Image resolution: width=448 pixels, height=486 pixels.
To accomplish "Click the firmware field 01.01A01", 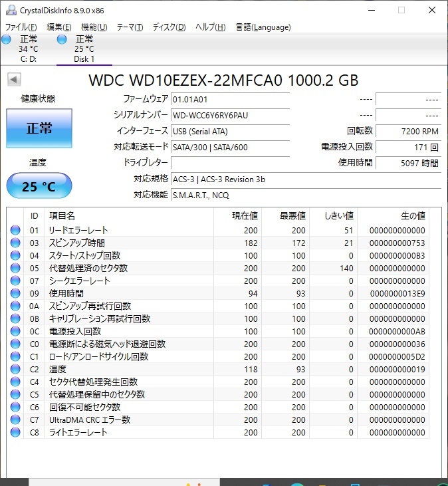I will [230, 100].
